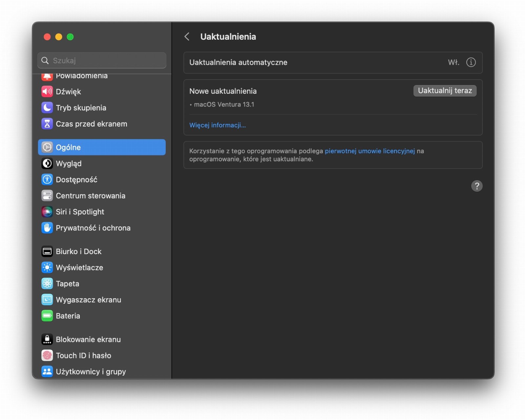
Task: Click the Wygaszacz ekranu icon
Action: pyautogui.click(x=47, y=300)
